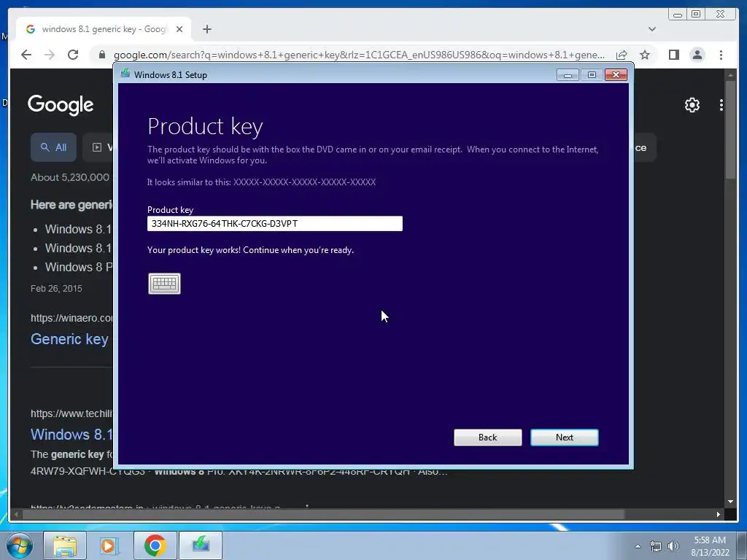The height and width of the screenshot is (560, 747).
Task: Toggle Chrome side panel icon
Action: pyautogui.click(x=673, y=55)
